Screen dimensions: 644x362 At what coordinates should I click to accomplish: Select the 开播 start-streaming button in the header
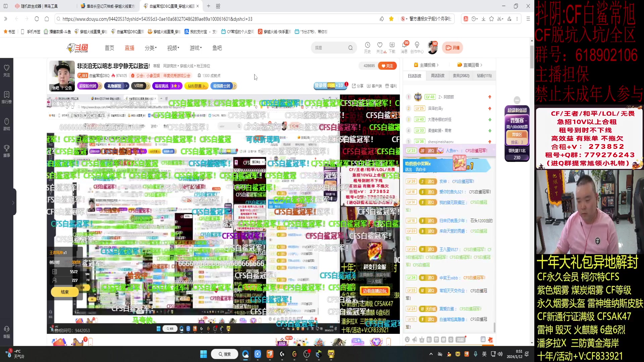click(453, 48)
